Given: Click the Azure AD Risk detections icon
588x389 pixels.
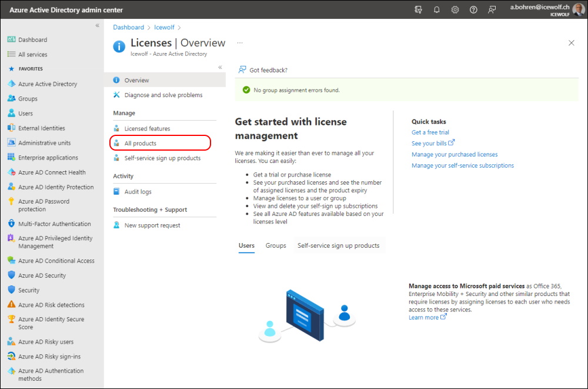Looking at the screenshot, I should (11, 304).
